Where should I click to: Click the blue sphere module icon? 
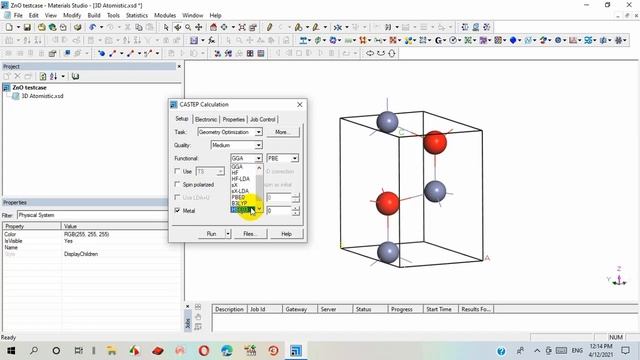click(513, 40)
